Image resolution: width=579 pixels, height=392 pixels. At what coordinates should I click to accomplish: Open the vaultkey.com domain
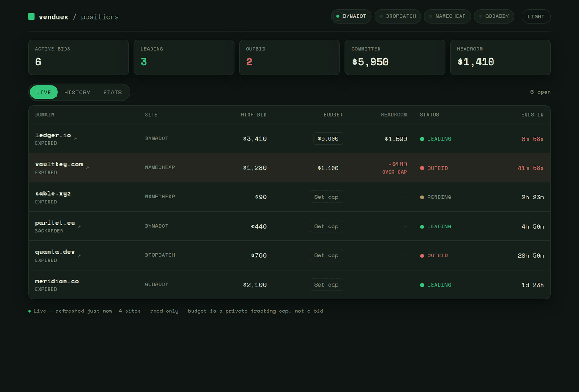click(59, 164)
